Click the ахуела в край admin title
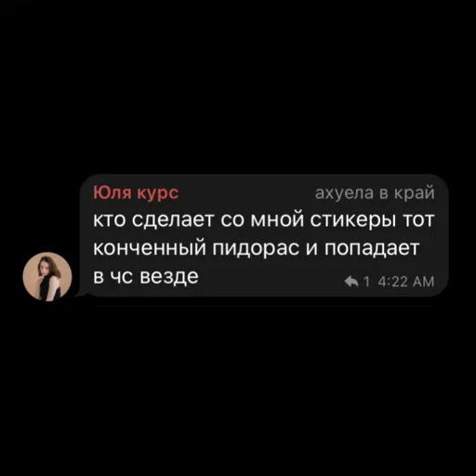This screenshot has width=476, height=476. pyautogui.click(x=375, y=192)
